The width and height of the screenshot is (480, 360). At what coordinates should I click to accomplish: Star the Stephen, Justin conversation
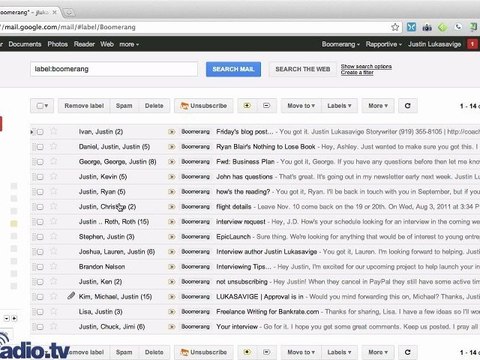(x=54, y=236)
